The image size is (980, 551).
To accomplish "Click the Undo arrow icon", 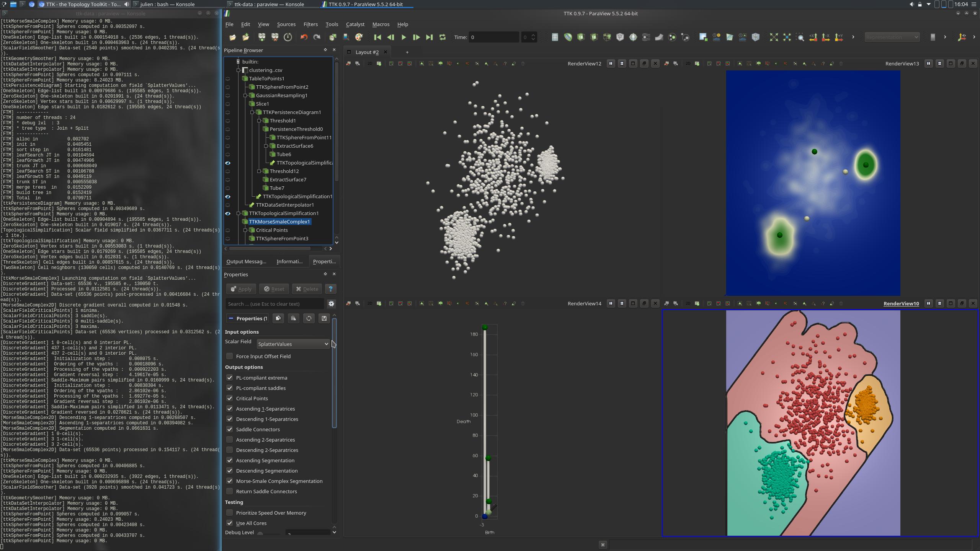I will point(304,37).
